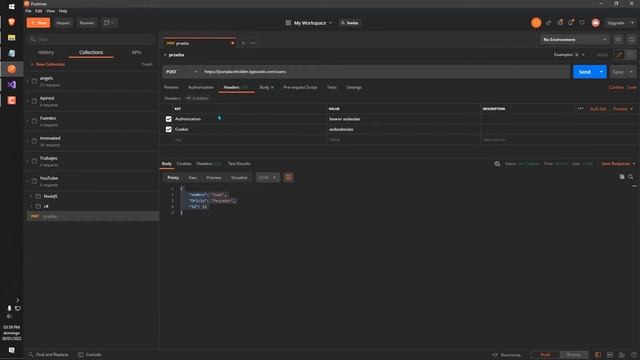Click the New Collection link
This screenshot has height=360, width=640.
(48, 64)
